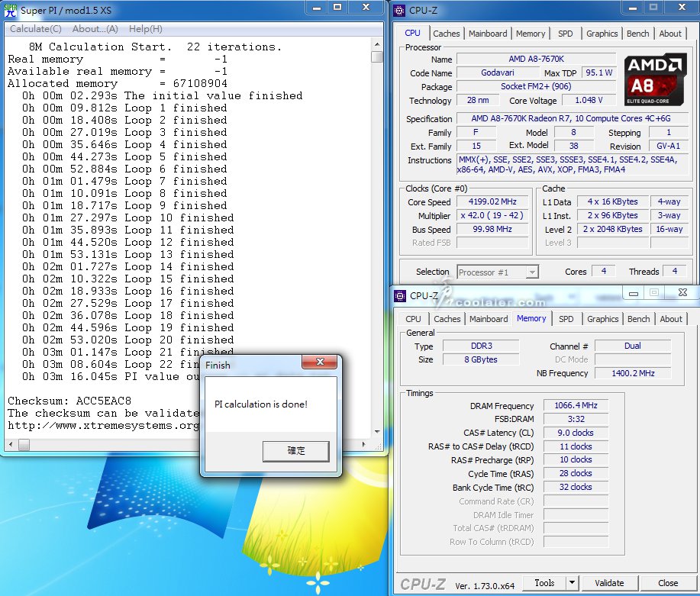Switch to the Caches tab in the top CPU-Z window
This screenshot has width=700, height=596.
point(446,34)
